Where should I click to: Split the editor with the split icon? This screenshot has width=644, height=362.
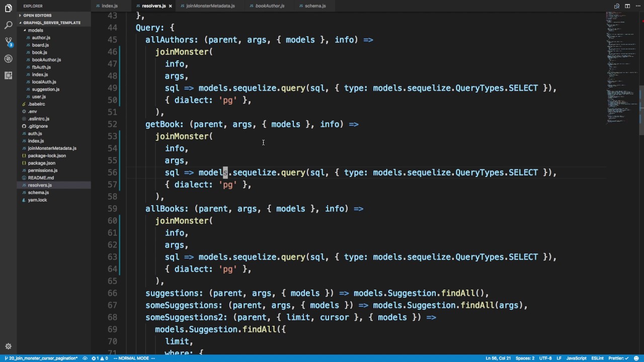click(x=627, y=6)
